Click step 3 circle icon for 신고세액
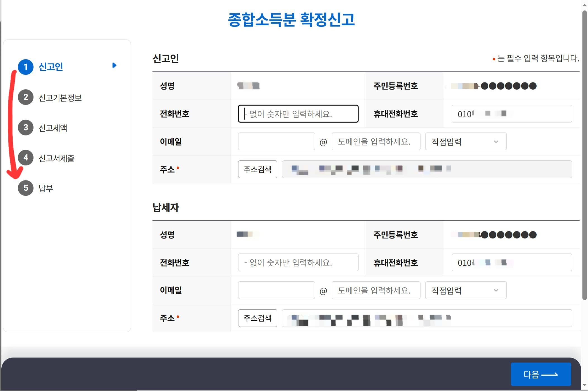 pos(25,128)
